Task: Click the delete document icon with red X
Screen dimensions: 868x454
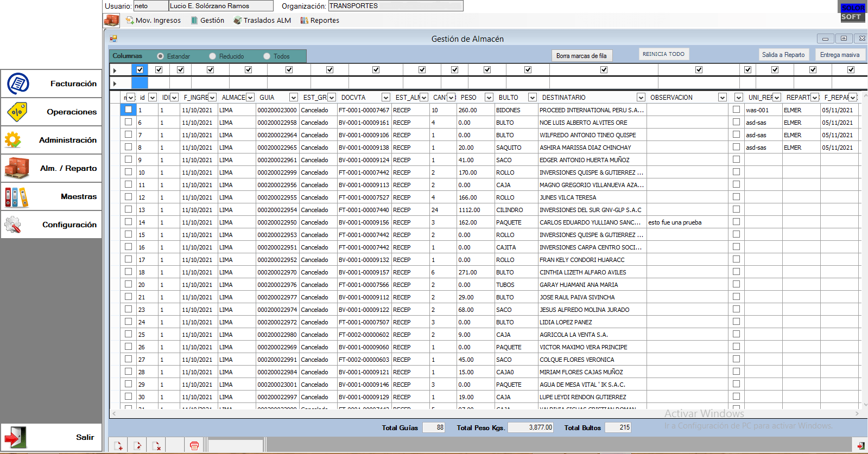Action: click(156, 446)
